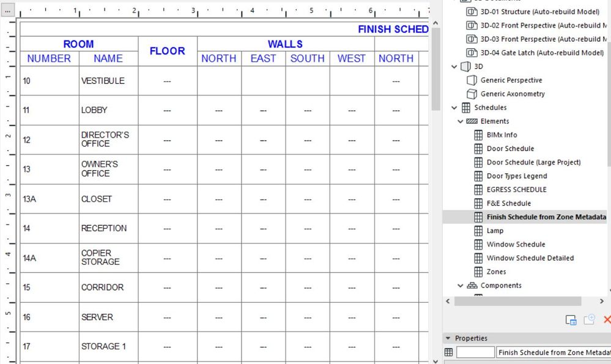Collapse the Components group
611x364 pixels.
point(460,286)
